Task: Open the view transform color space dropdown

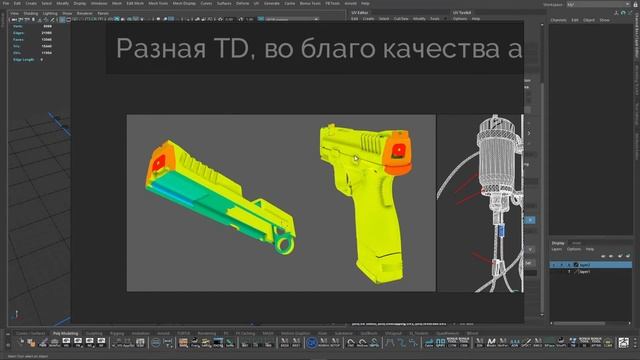Action: pyautogui.click(x=292, y=19)
